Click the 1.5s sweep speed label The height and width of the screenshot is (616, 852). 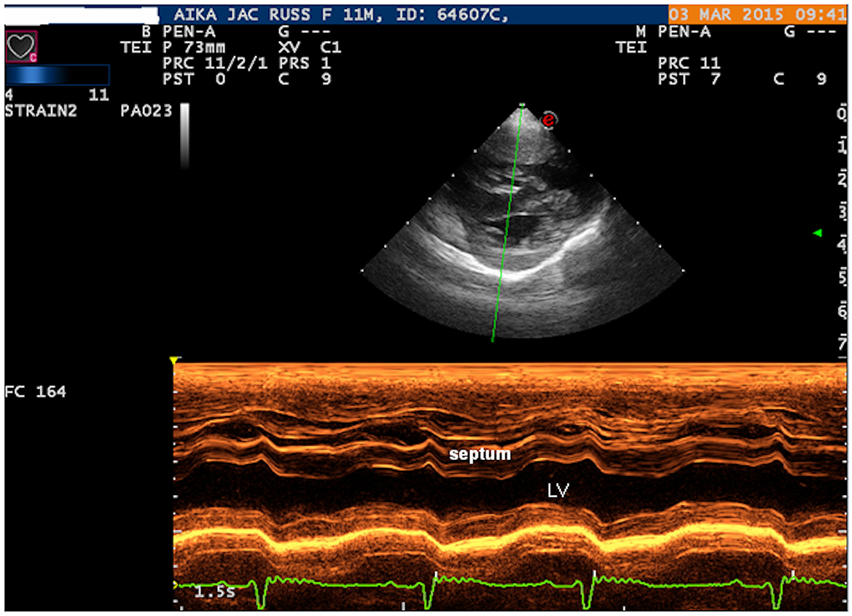pyautogui.click(x=214, y=592)
